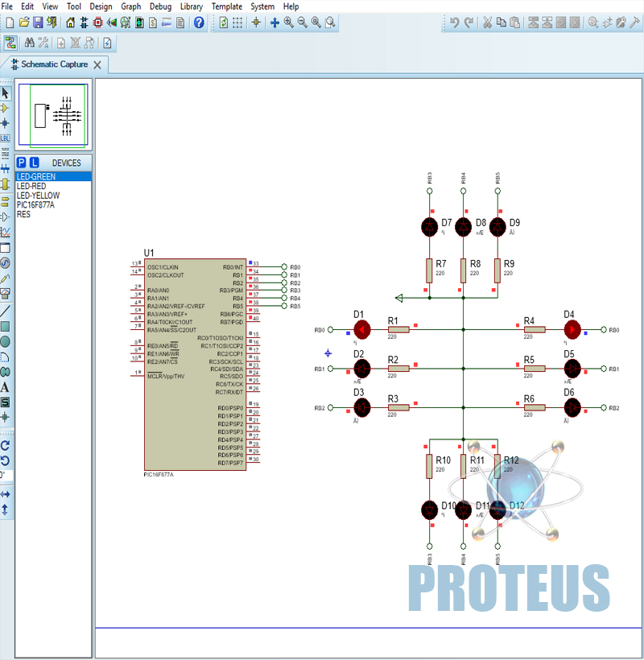Select the Component Mode tool
Image resolution: width=644 pixels, height=660 pixels.
click(5, 108)
